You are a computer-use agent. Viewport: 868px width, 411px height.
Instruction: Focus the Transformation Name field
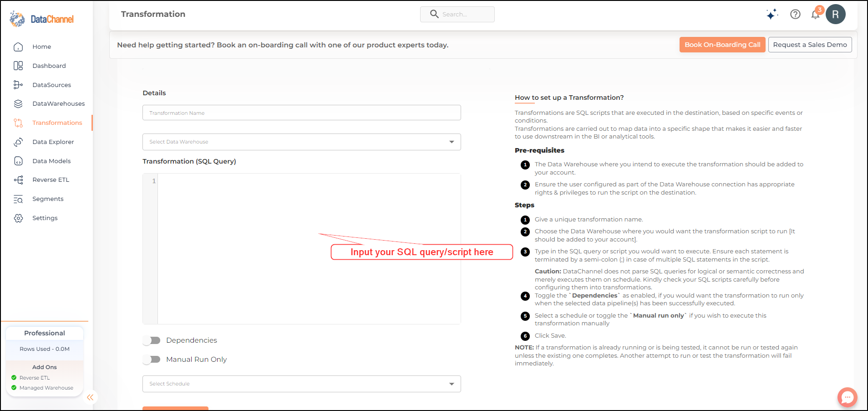coord(301,113)
